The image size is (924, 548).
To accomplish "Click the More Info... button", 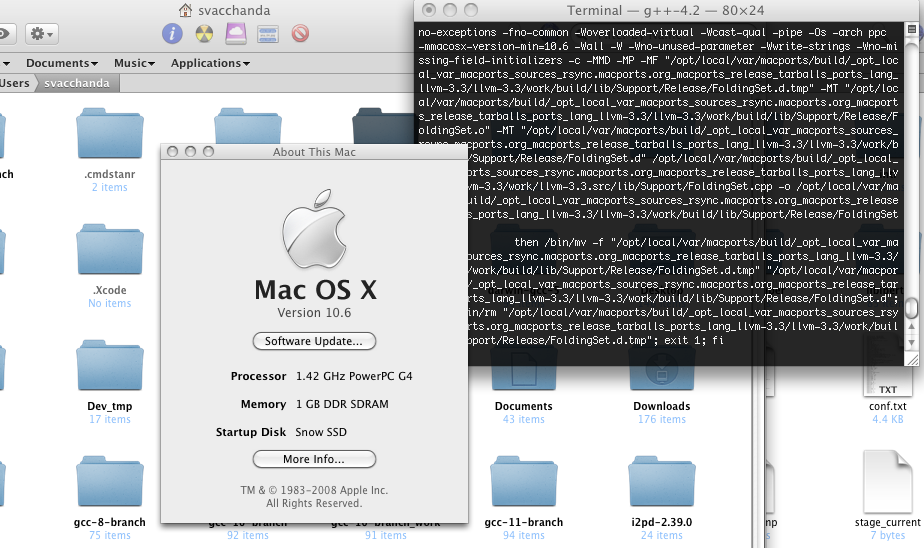I will click(x=314, y=459).
